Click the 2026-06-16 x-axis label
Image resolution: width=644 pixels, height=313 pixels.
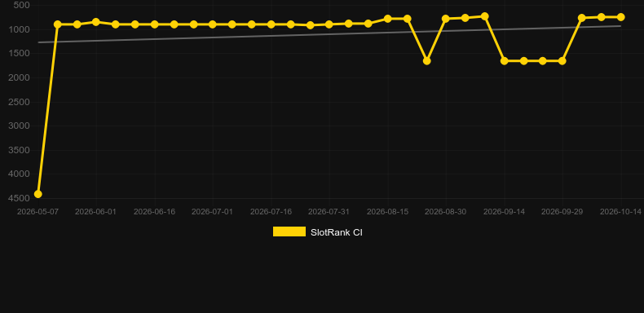point(154,212)
